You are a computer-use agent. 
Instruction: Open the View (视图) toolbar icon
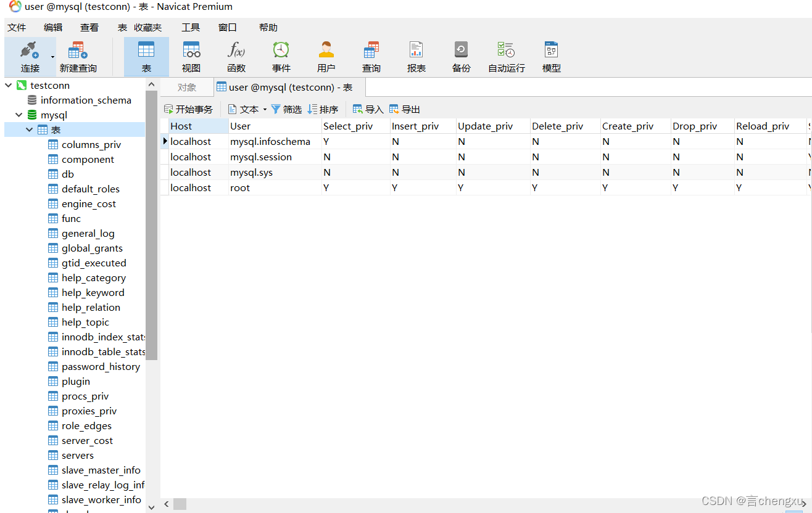pos(191,57)
